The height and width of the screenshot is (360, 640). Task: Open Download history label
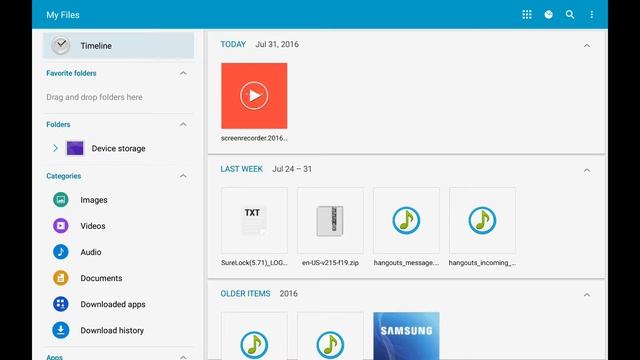tap(112, 330)
